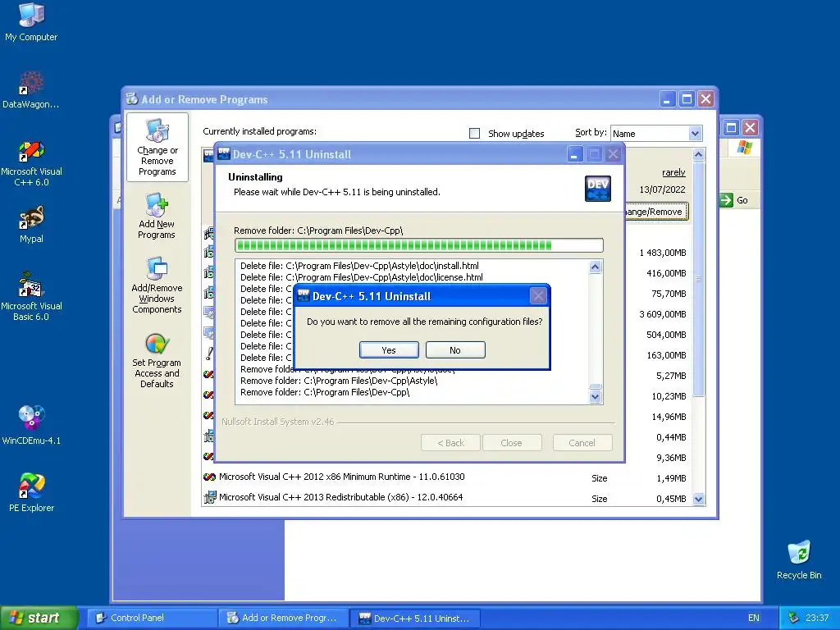Click the 416,00MB size value

pyautogui.click(x=666, y=273)
